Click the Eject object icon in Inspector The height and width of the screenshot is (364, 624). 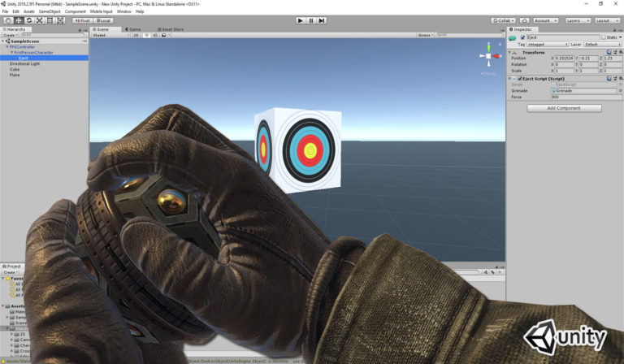tap(512, 38)
